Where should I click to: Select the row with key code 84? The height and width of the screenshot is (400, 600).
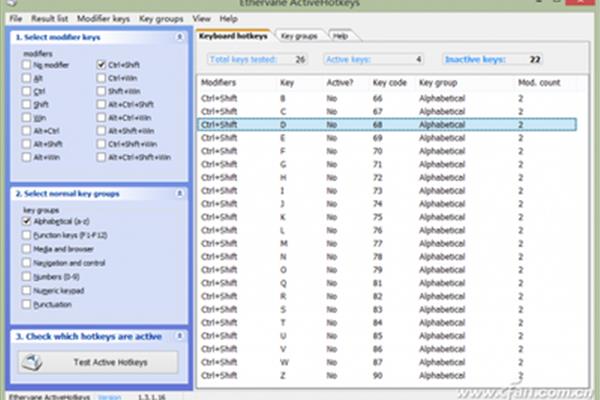pyautogui.click(x=387, y=323)
